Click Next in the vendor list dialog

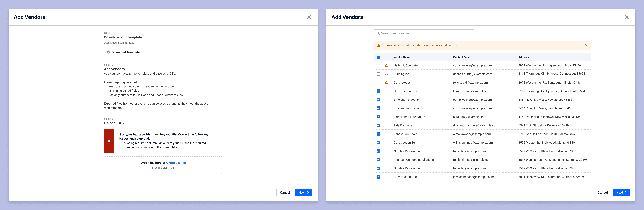click(621, 193)
